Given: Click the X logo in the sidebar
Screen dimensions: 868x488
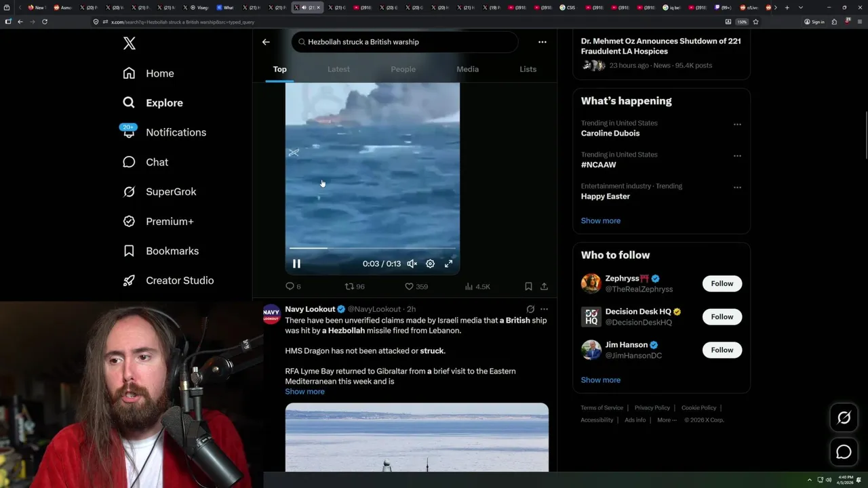Looking at the screenshot, I should pos(130,43).
